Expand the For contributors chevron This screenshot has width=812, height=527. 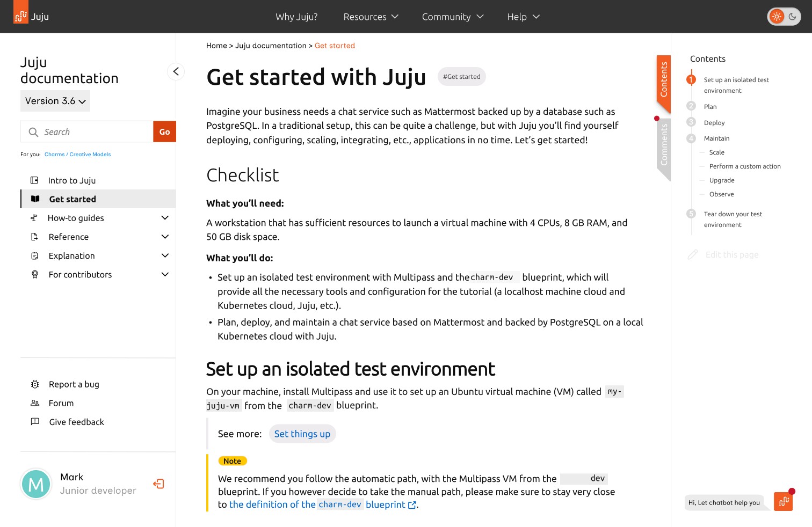tap(165, 275)
